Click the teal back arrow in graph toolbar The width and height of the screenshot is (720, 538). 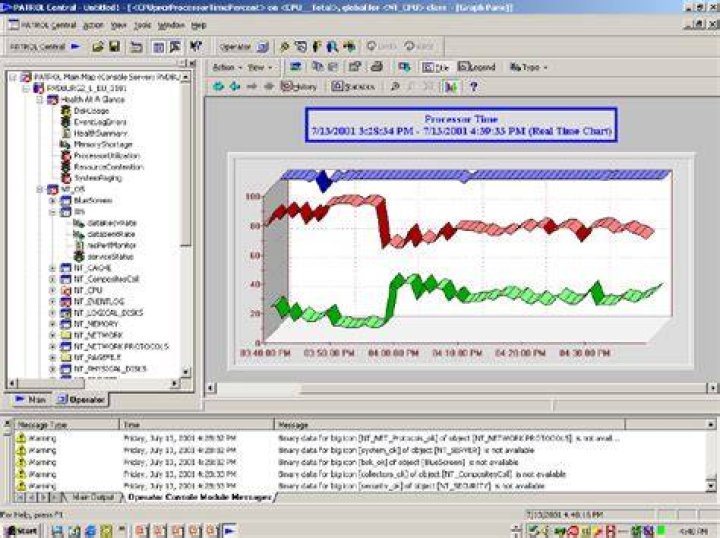coord(219,86)
